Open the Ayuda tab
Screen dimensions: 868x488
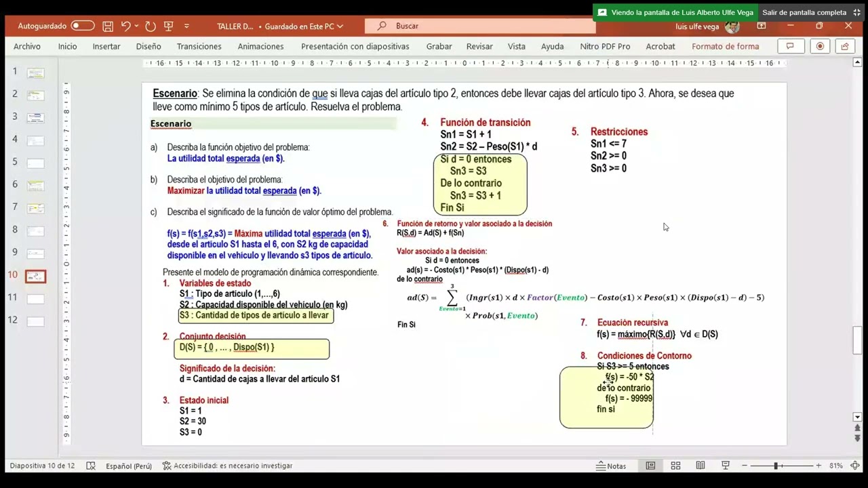552,46
